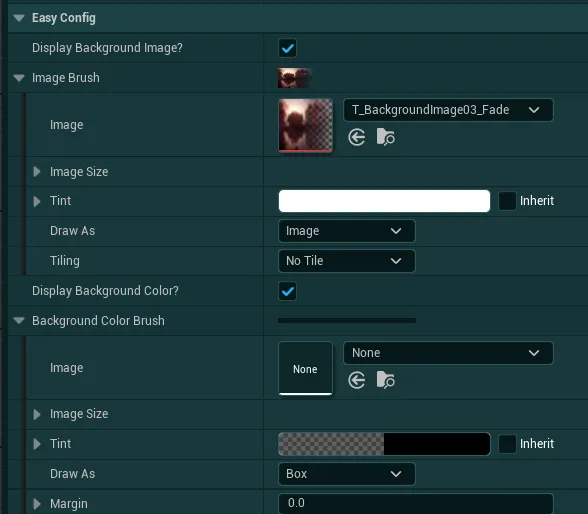
Task: Uncheck Display Background Color checkbox
Action: click(288, 291)
